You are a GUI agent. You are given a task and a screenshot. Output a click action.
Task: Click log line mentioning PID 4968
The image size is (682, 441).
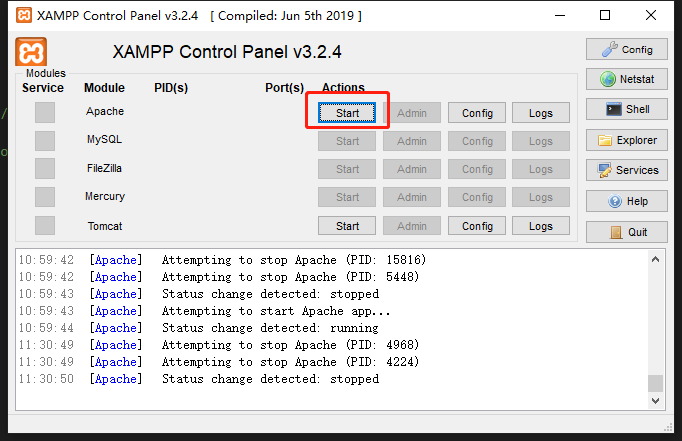point(219,345)
